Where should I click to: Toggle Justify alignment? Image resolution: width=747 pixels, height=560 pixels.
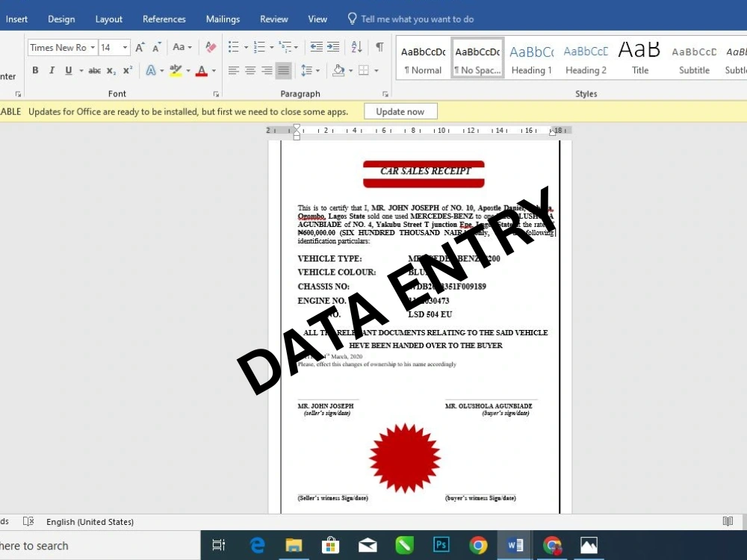pos(283,71)
